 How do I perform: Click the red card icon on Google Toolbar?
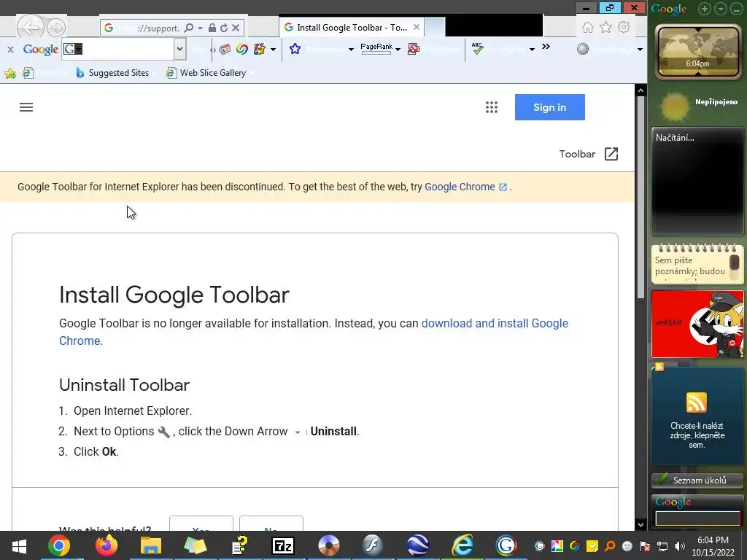click(225, 49)
